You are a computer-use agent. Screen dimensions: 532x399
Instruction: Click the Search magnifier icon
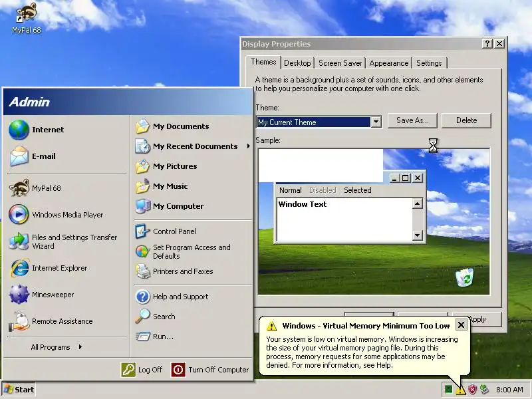[x=142, y=317]
